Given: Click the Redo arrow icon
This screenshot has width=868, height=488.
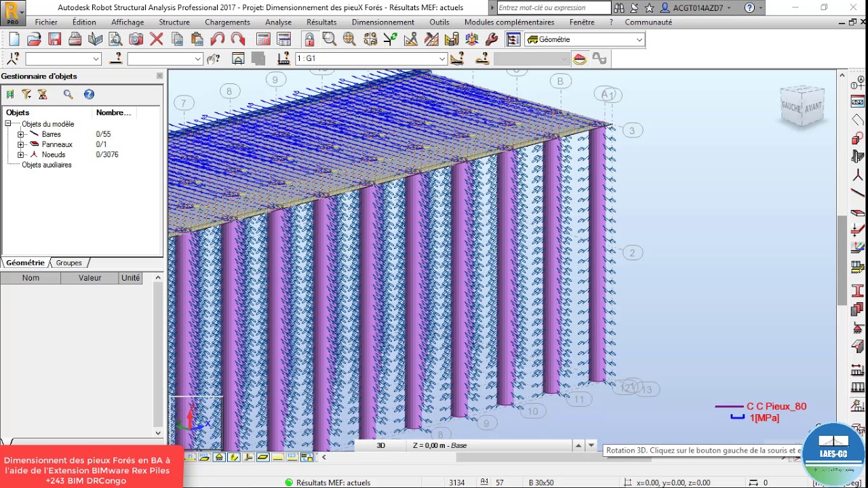Looking at the screenshot, I should click(x=238, y=39).
